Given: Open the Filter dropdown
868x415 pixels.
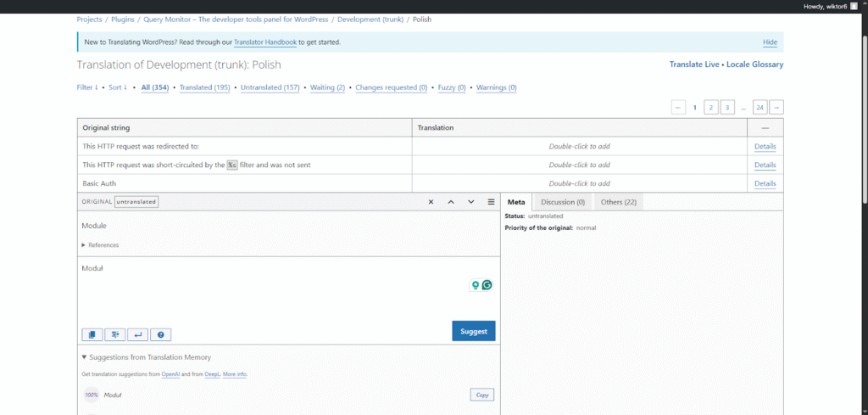Looking at the screenshot, I should tap(87, 87).
